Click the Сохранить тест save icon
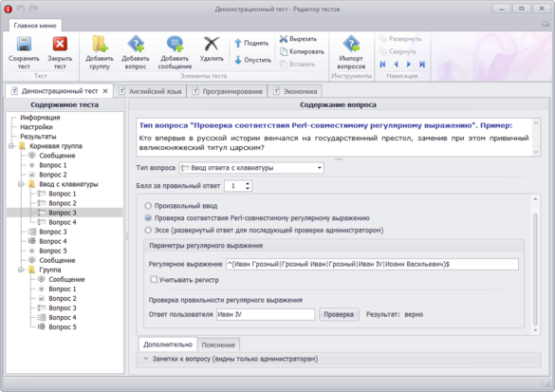The height and width of the screenshot is (392, 555). (x=24, y=45)
